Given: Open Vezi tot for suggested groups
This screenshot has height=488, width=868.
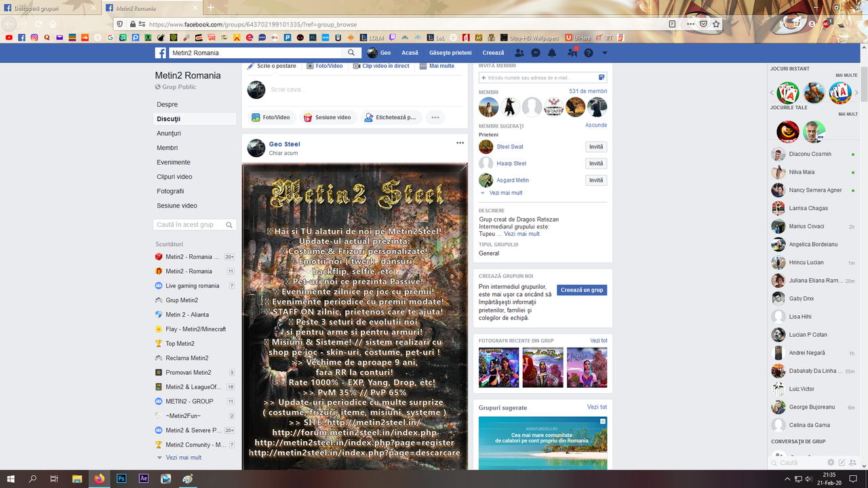Looking at the screenshot, I should (x=597, y=407).
